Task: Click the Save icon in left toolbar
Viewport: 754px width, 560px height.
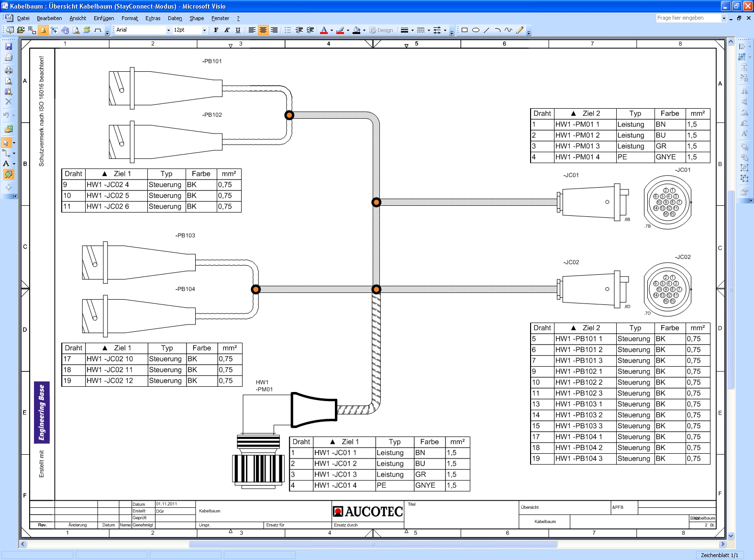Action: coord(8,46)
